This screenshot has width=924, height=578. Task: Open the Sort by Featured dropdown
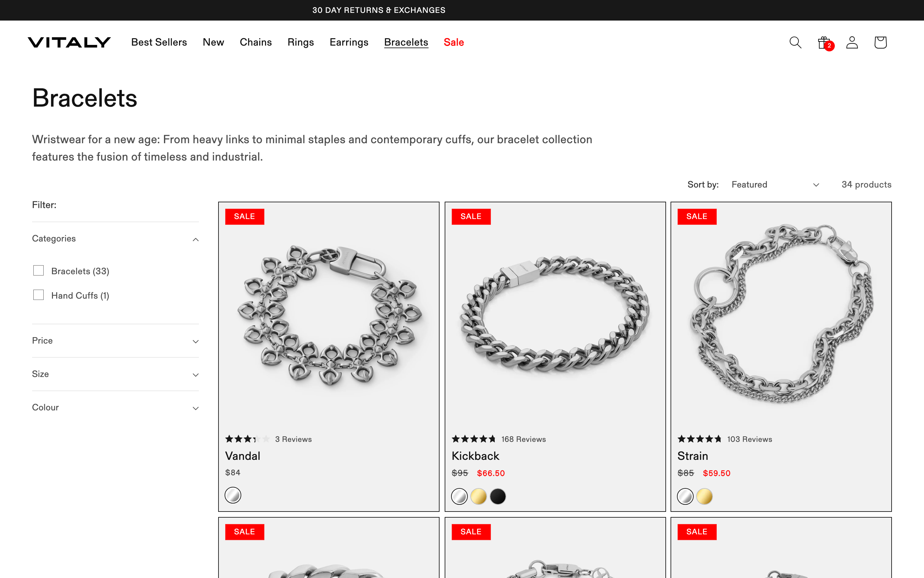click(775, 185)
